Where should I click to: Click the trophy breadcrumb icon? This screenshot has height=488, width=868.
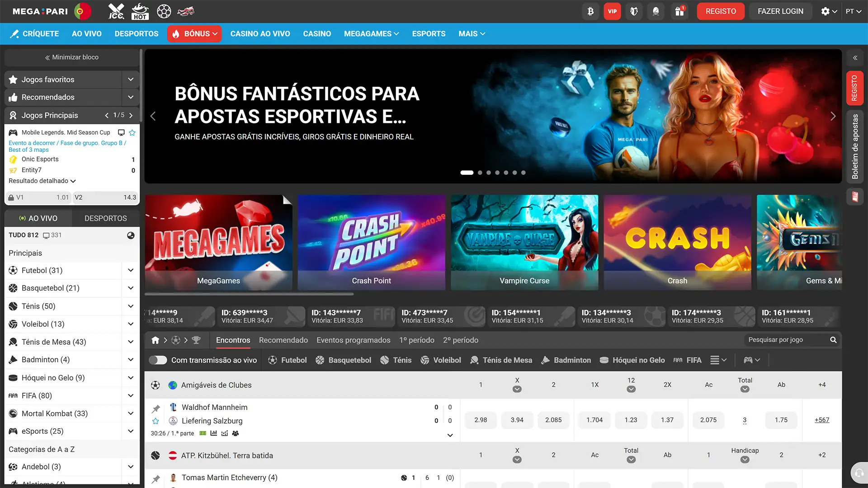[196, 340]
